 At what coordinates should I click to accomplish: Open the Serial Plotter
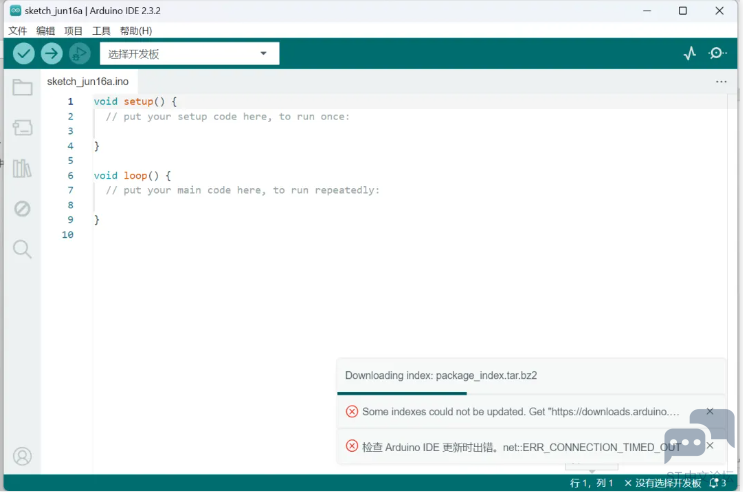pos(690,53)
